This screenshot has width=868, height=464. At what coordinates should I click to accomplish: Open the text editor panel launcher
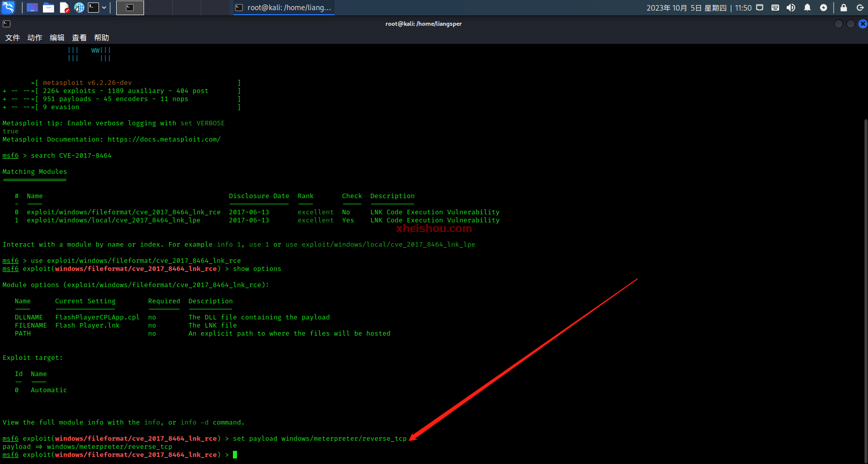[65, 8]
